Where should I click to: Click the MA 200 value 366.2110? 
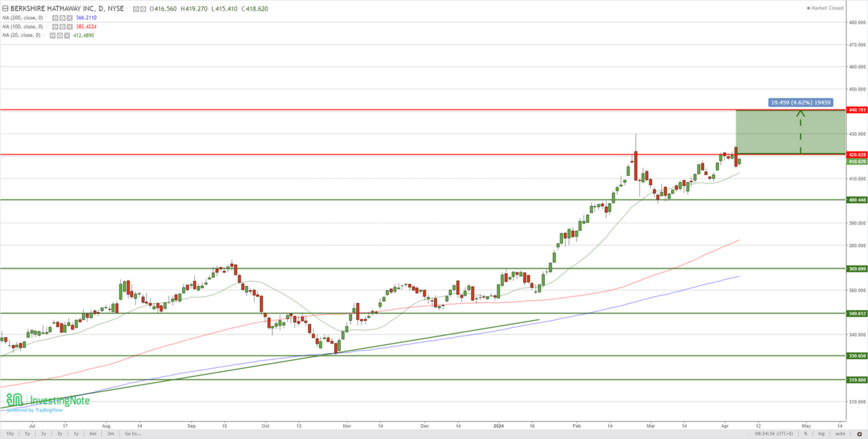(87, 18)
